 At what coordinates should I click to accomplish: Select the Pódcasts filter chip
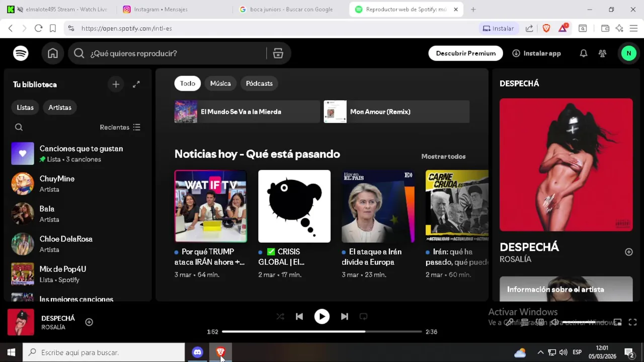coord(259,83)
